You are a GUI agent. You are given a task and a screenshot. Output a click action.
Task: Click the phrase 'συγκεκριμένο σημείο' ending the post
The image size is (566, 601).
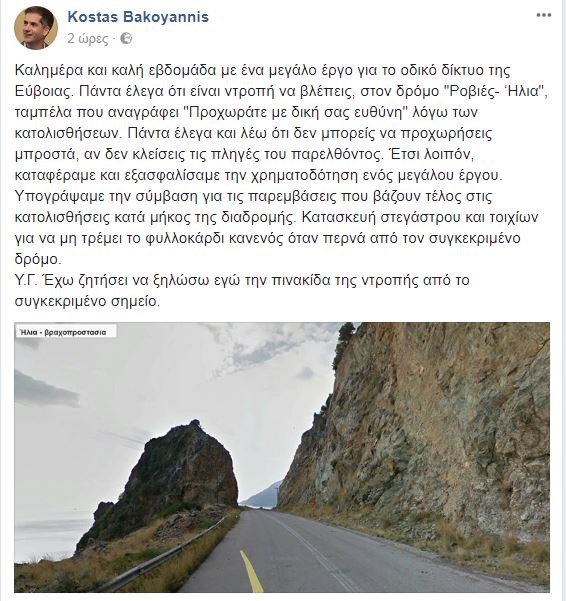[x=87, y=301]
